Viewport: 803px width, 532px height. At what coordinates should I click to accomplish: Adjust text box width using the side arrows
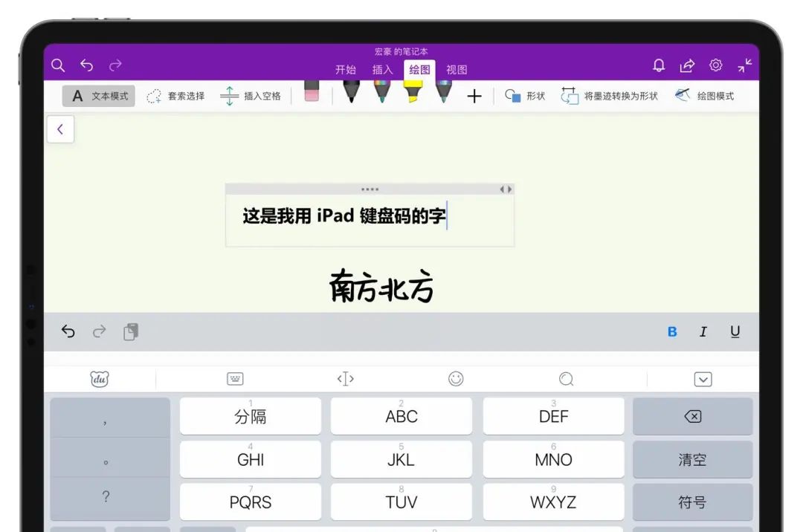point(506,189)
